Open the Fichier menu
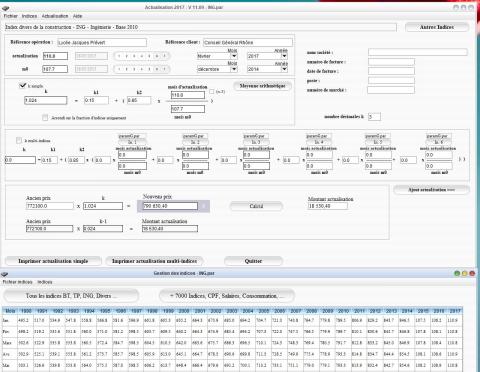The image size is (480, 372). 11,16
